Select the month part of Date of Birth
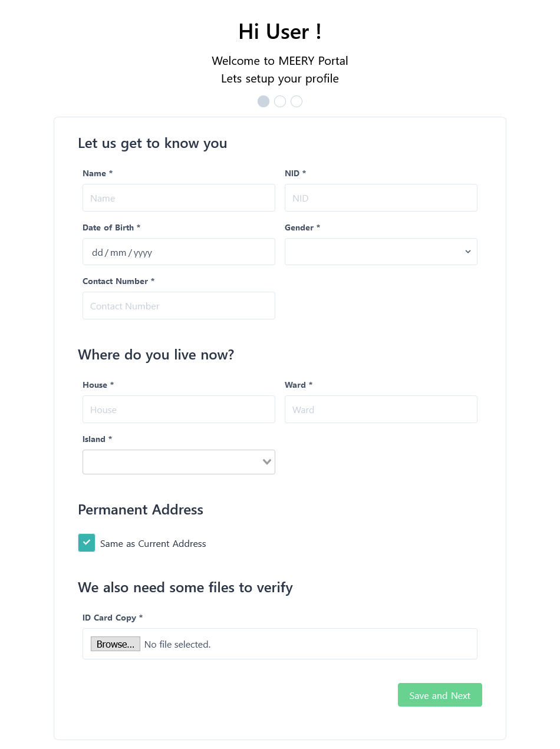The height and width of the screenshot is (749, 560). (118, 253)
